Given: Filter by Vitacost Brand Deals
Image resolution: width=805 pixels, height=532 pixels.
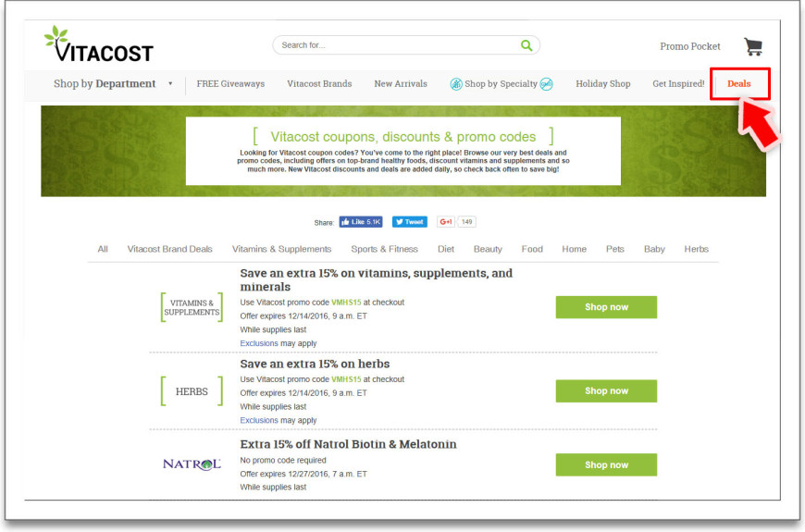Looking at the screenshot, I should 169,249.
